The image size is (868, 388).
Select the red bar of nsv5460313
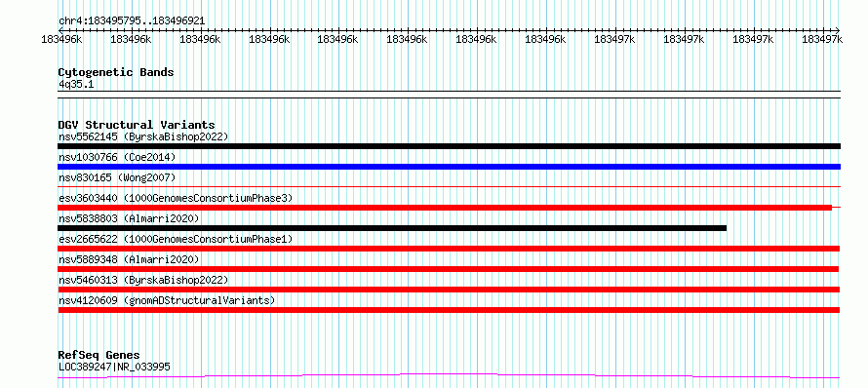coord(449,290)
